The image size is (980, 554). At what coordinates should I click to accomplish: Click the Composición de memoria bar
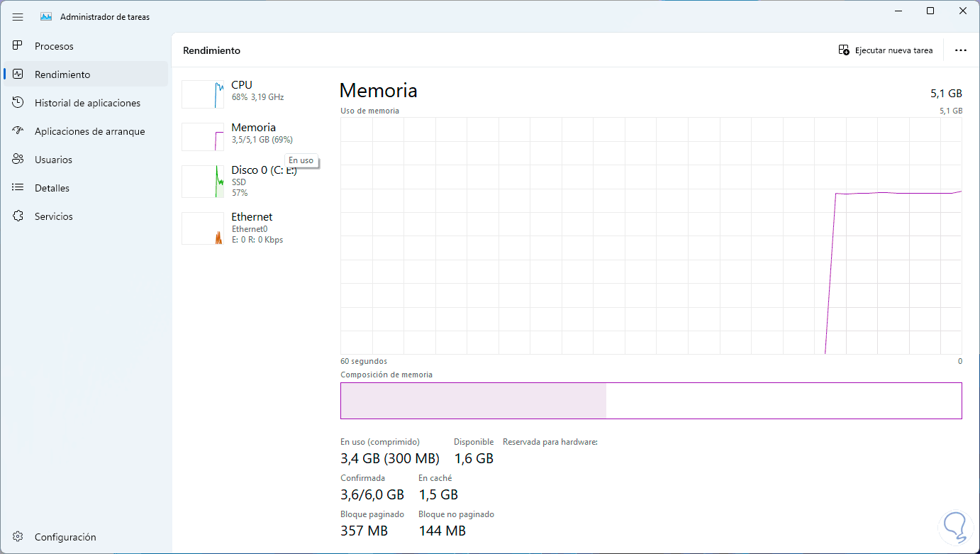pos(651,401)
